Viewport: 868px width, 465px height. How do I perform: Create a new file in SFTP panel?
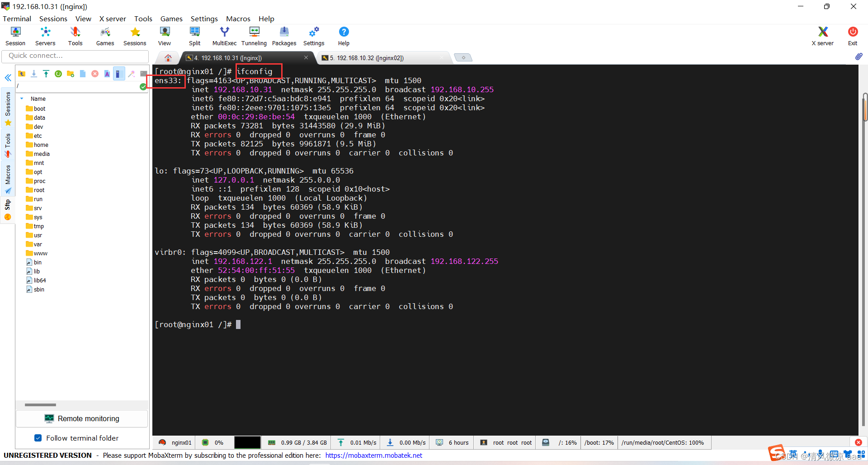pyautogui.click(x=83, y=74)
